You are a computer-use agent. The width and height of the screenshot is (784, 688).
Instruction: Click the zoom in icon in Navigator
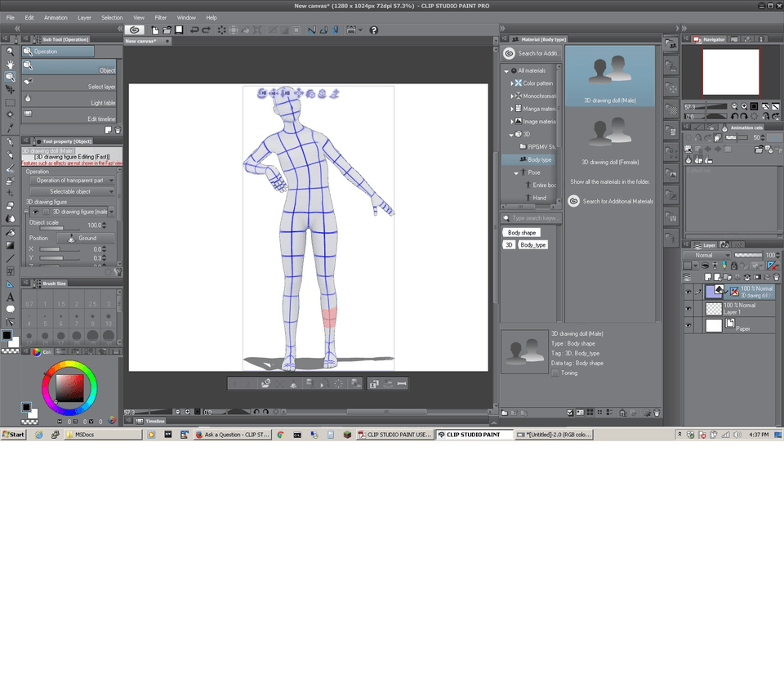(744, 106)
